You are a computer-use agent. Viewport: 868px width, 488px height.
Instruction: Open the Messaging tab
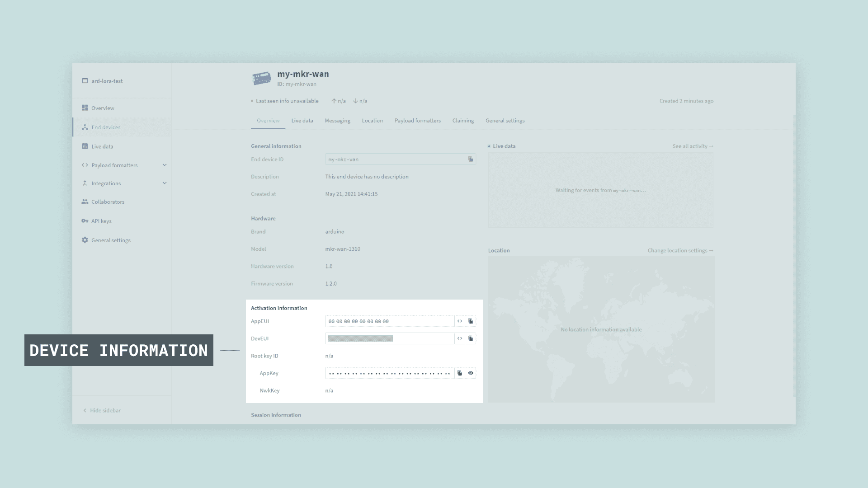point(337,121)
